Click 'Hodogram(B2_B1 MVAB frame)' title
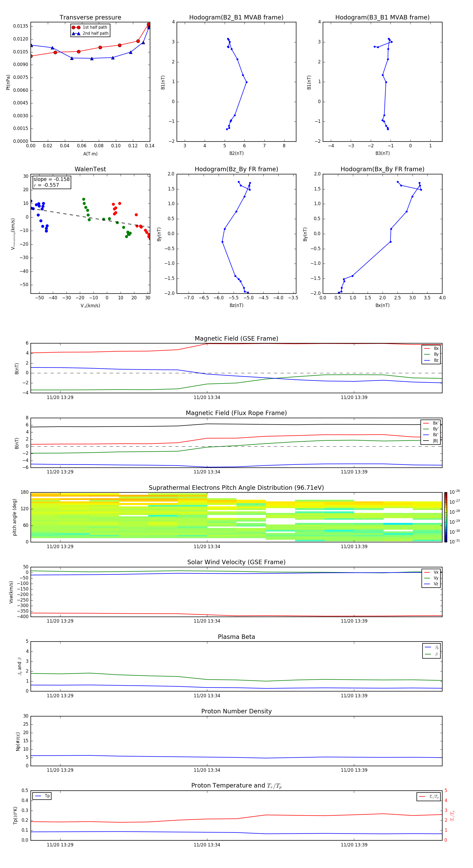Screen dimensions: 473x868 point(236,18)
